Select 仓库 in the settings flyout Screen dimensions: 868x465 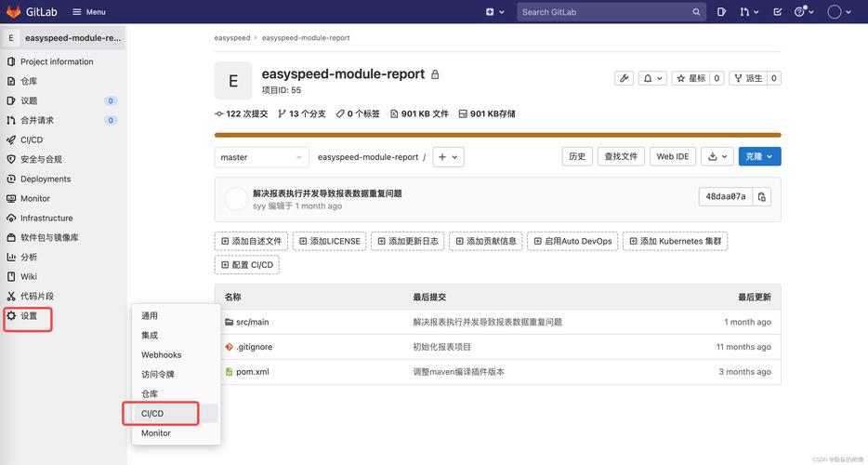150,393
